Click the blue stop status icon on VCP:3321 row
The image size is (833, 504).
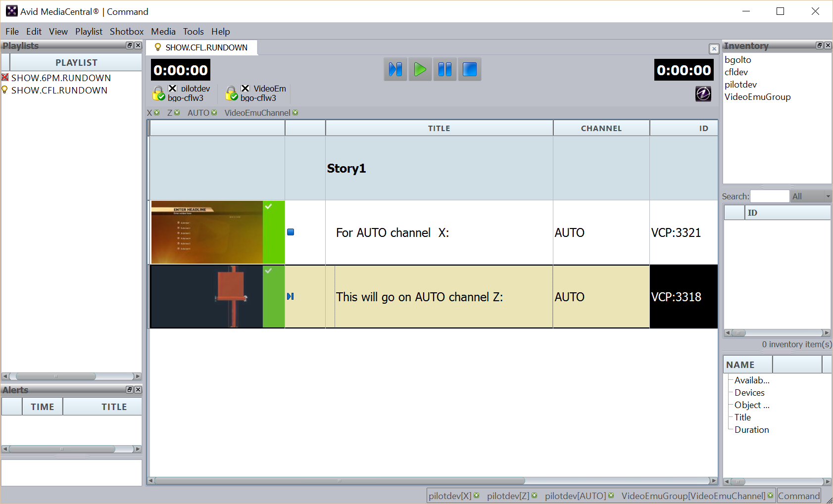(291, 232)
